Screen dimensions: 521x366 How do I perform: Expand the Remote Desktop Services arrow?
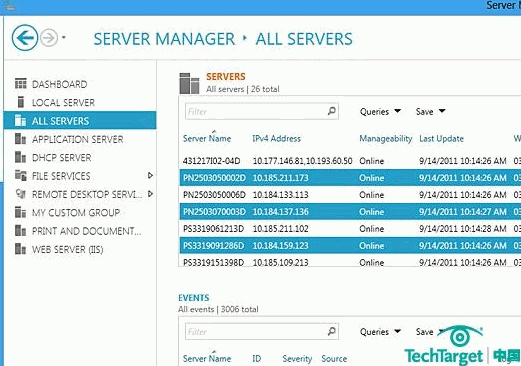tap(150, 194)
